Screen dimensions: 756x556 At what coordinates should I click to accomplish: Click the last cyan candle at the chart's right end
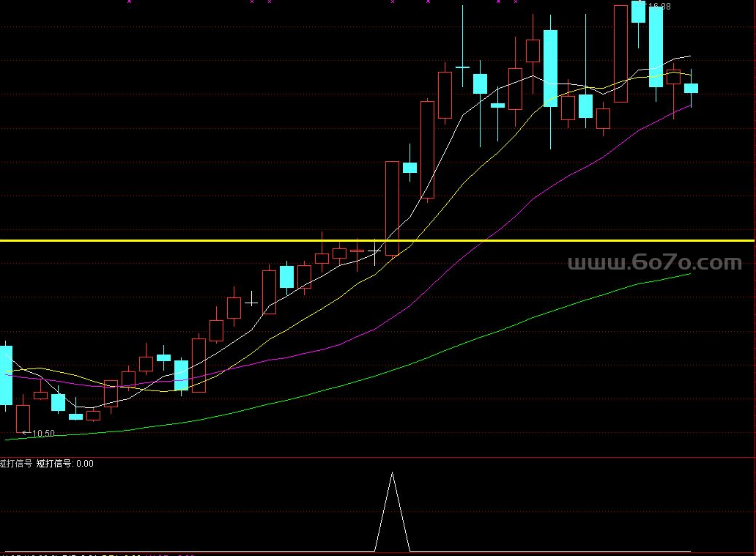(x=691, y=88)
